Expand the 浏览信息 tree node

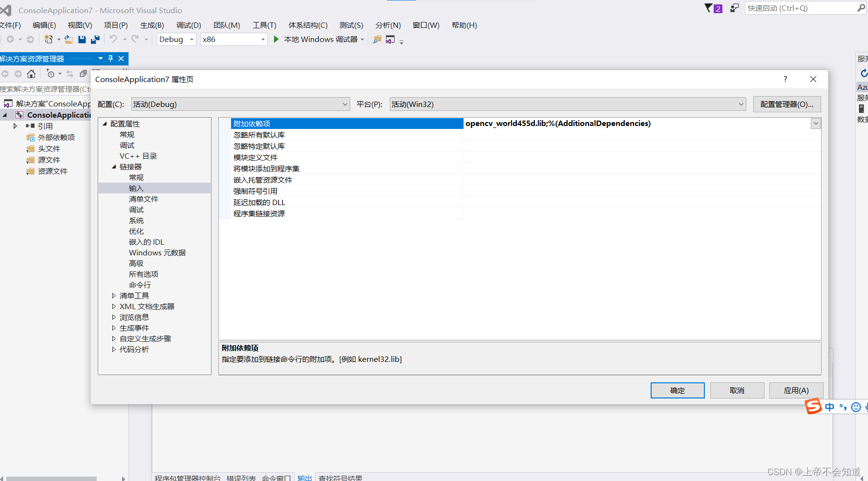(x=114, y=317)
